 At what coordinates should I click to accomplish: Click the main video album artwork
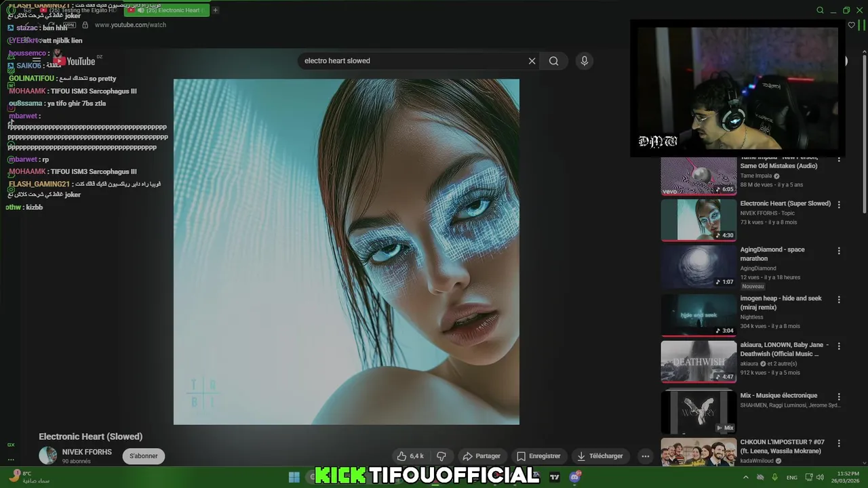pos(347,252)
